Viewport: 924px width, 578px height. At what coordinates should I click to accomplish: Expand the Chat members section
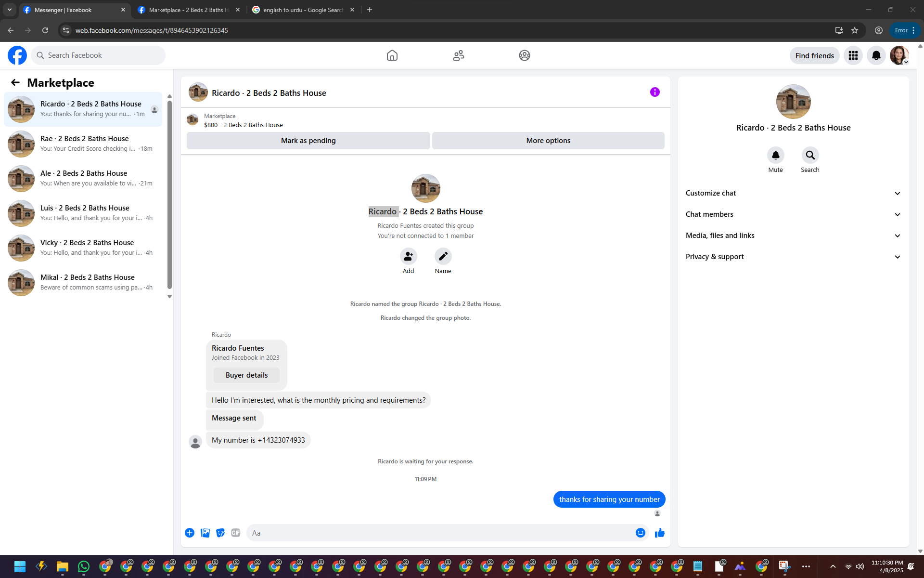click(x=793, y=214)
